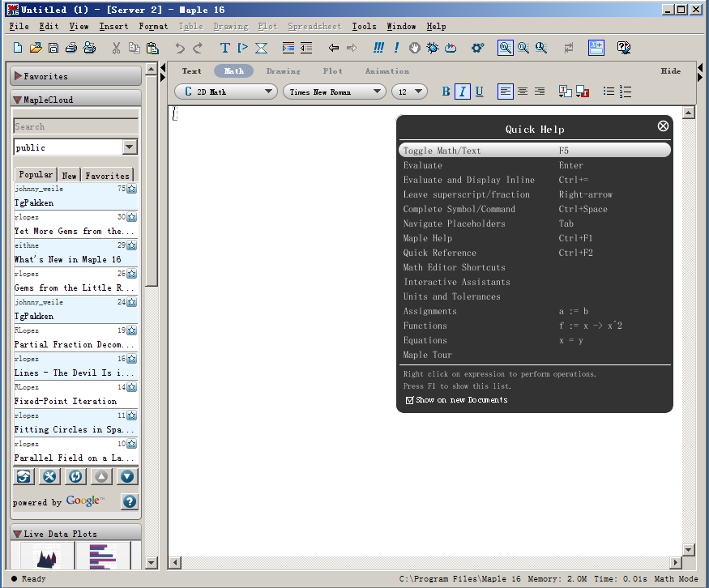Paste from clipboard using the toolbar icon
Screen dimensions: 709x588
(152, 48)
